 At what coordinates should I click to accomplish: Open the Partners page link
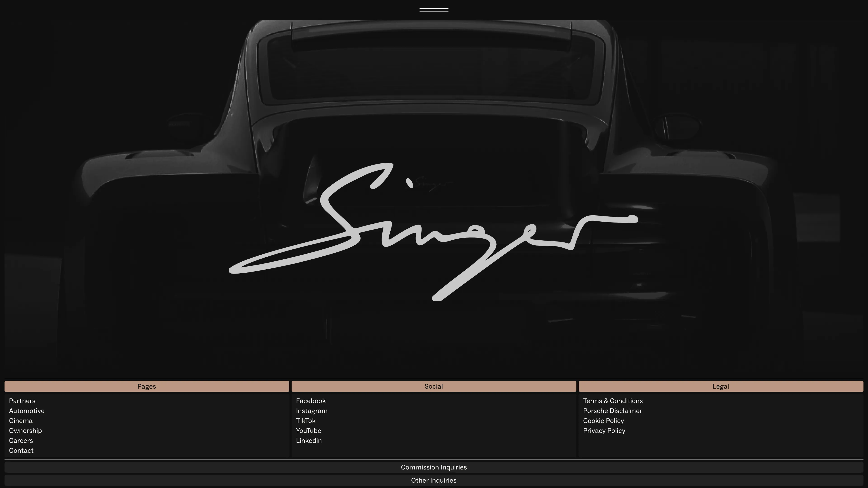[22, 401]
